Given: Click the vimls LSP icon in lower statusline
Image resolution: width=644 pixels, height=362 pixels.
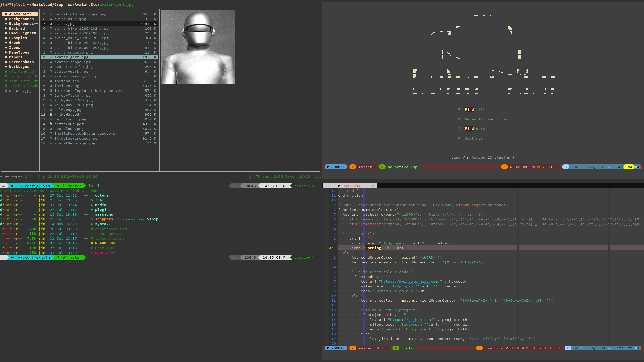Looking at the screenshot, I should click(x=396, y=348).
